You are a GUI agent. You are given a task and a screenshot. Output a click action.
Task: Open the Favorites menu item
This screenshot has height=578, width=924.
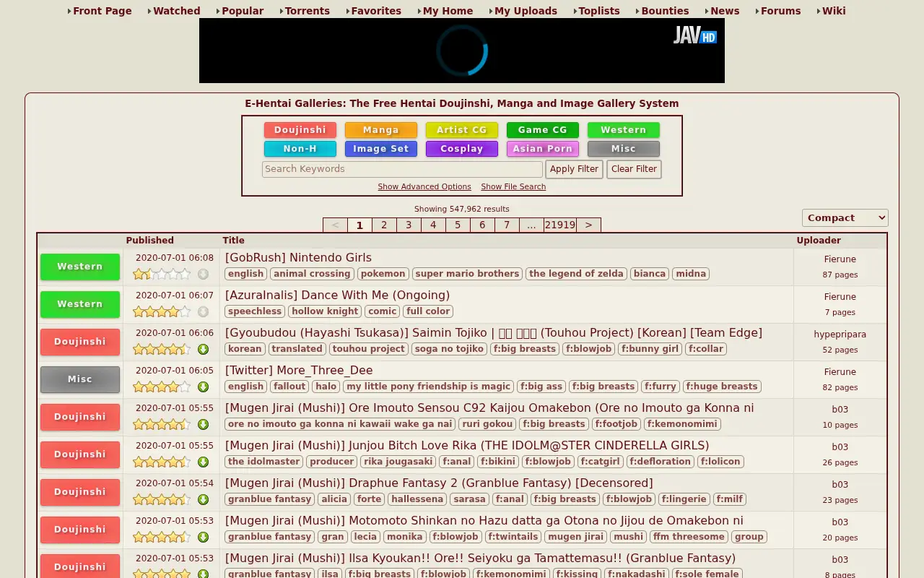pos(376,11)
